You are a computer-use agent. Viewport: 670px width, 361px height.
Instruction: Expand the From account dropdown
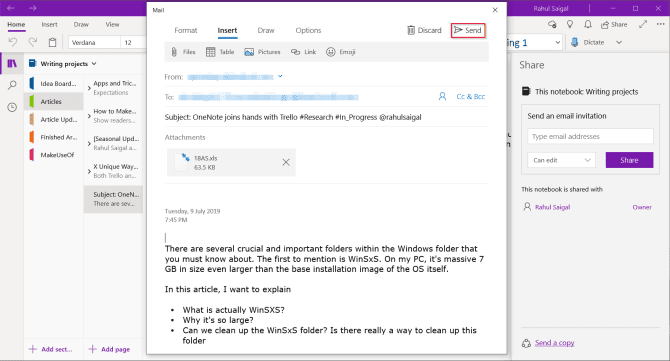pos(280,76)
